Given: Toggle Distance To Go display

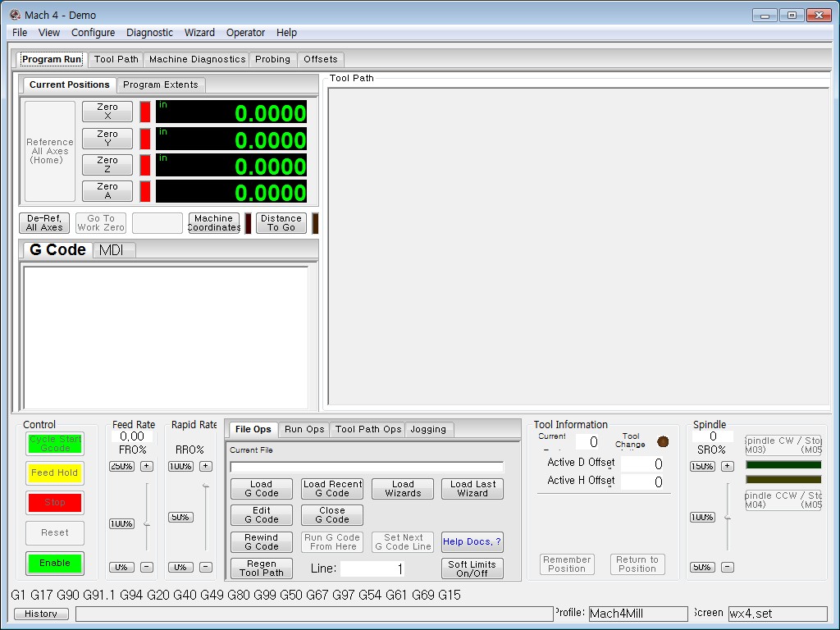Looking at the screenshot, I should (x=281, y=223).
